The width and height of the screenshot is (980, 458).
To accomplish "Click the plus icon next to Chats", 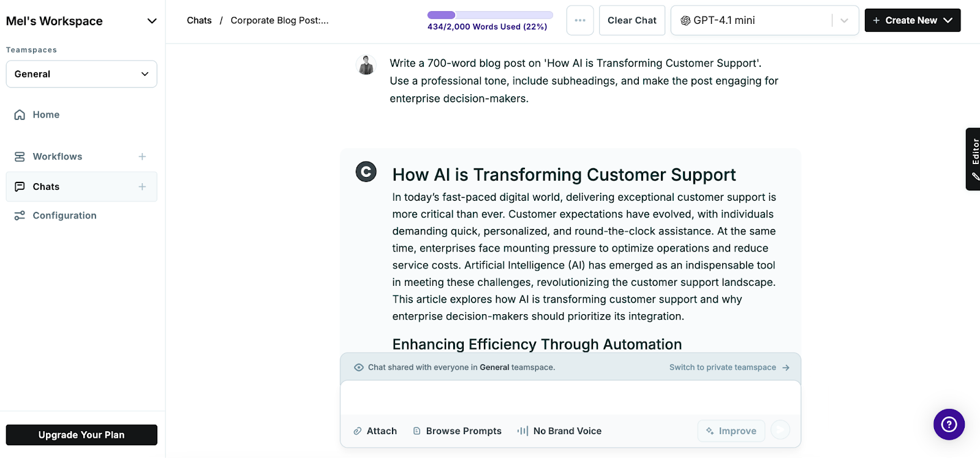I will click(142, 187).
